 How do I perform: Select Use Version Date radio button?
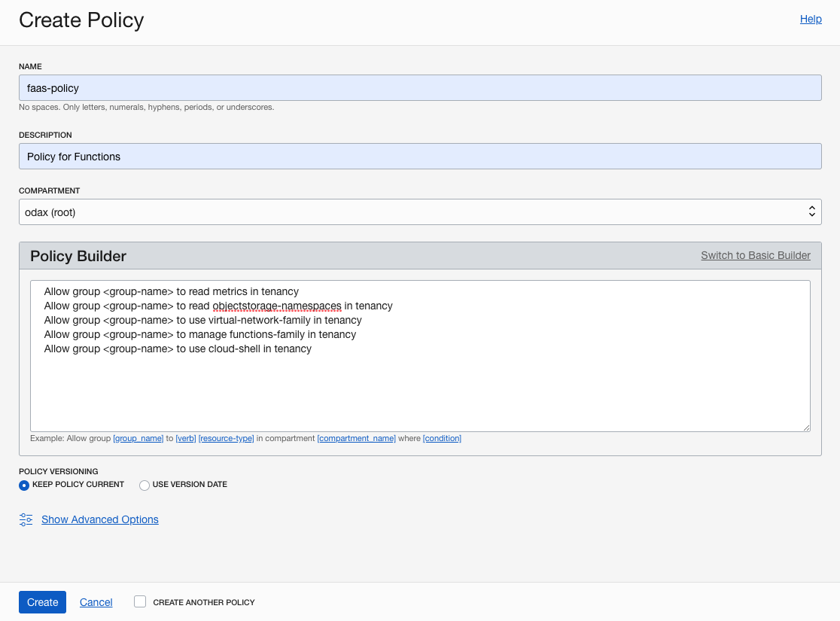pyautogui.click(x=145, y=486)
